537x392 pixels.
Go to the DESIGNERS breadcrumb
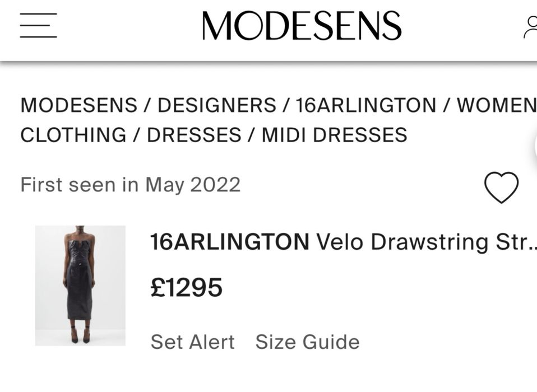point(216,105)
